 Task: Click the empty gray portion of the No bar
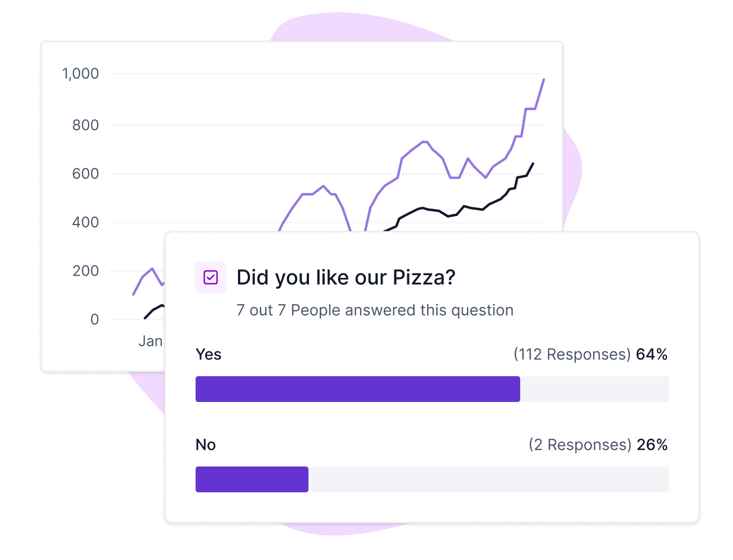pos(488,479)
